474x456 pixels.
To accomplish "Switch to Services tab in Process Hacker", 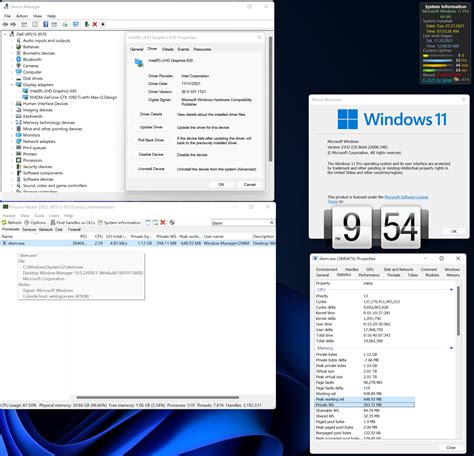I will click(x=29, y=229).
